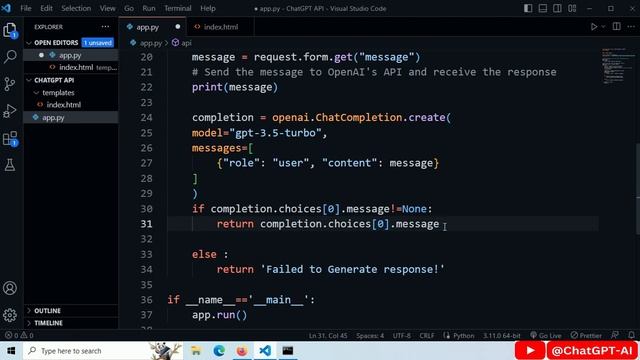Open Accounts icon in activity bar
Screen dimensions: 640x360
click(10, 288)
